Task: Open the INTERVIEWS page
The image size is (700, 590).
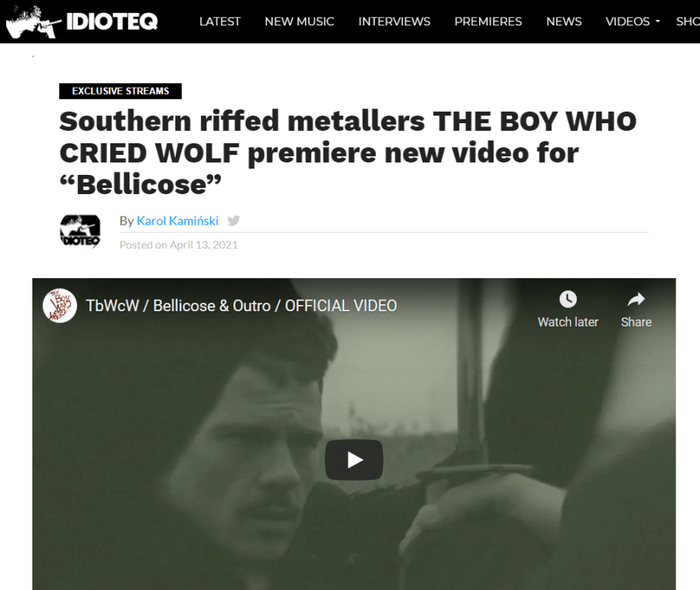Action: click(394, 22)
